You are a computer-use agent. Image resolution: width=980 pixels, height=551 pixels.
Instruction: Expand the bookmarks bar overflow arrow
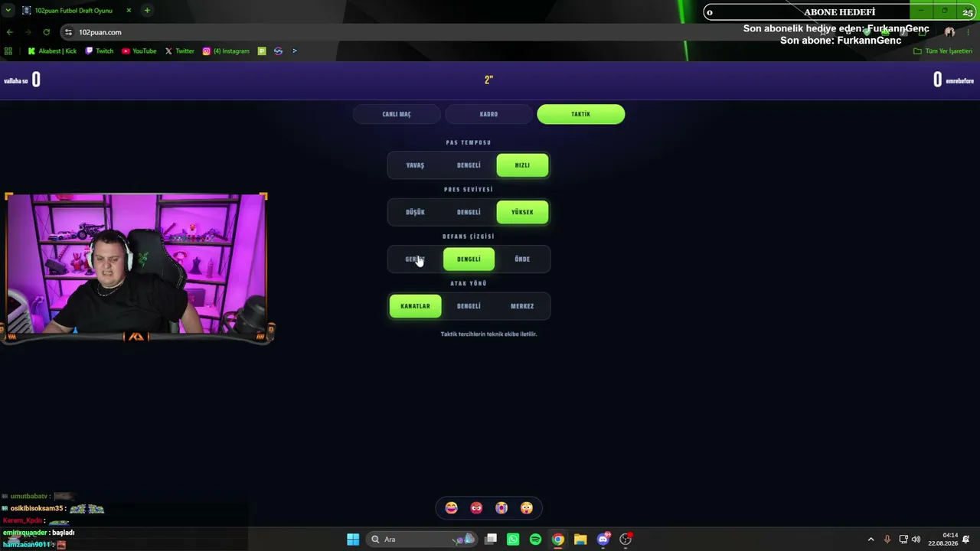click(x=294, y=51)
